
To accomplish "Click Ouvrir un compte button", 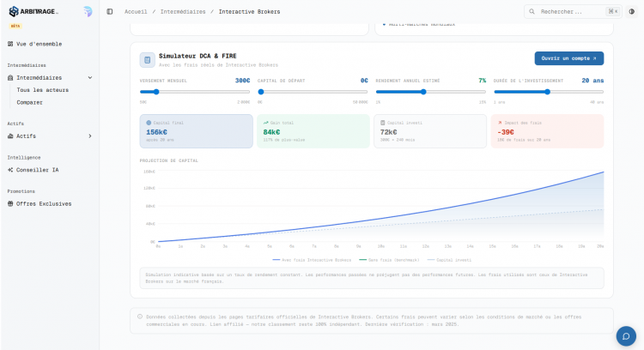I will coord(568,58).
